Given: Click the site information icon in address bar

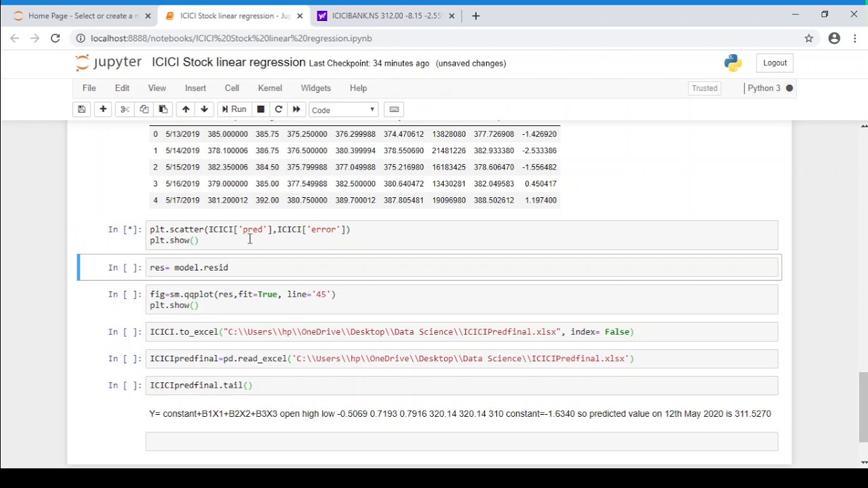Looking at the screenshot, I should pyautogui.click(x=80, y=39).
